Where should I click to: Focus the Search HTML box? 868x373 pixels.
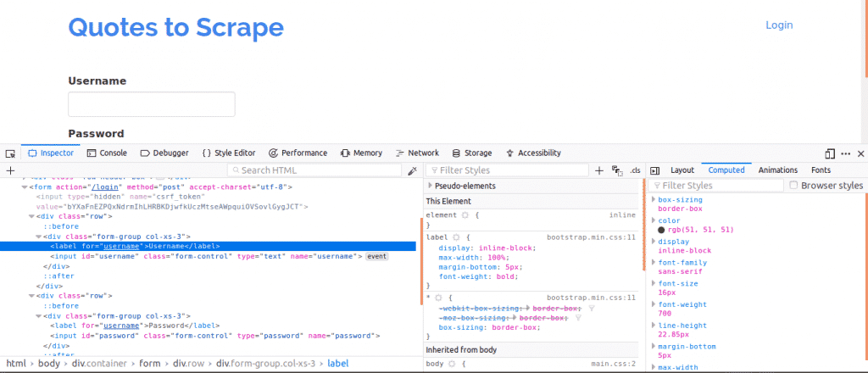[314, 170]
